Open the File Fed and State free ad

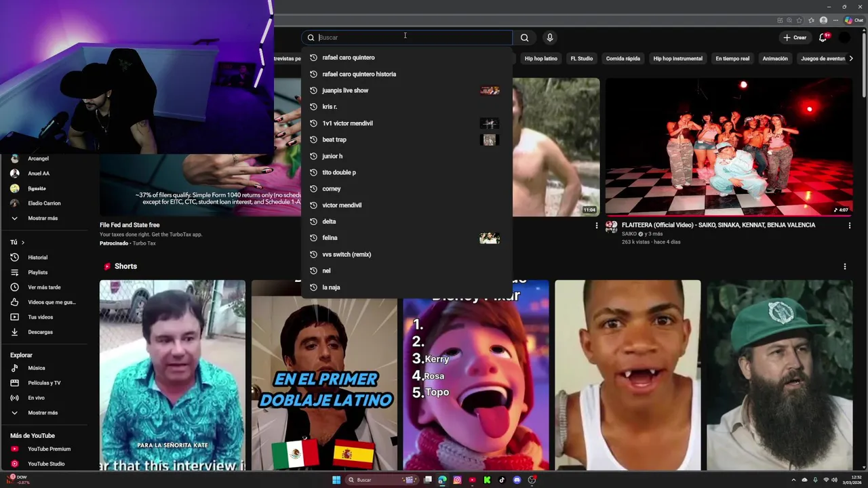tap(130, 225)
